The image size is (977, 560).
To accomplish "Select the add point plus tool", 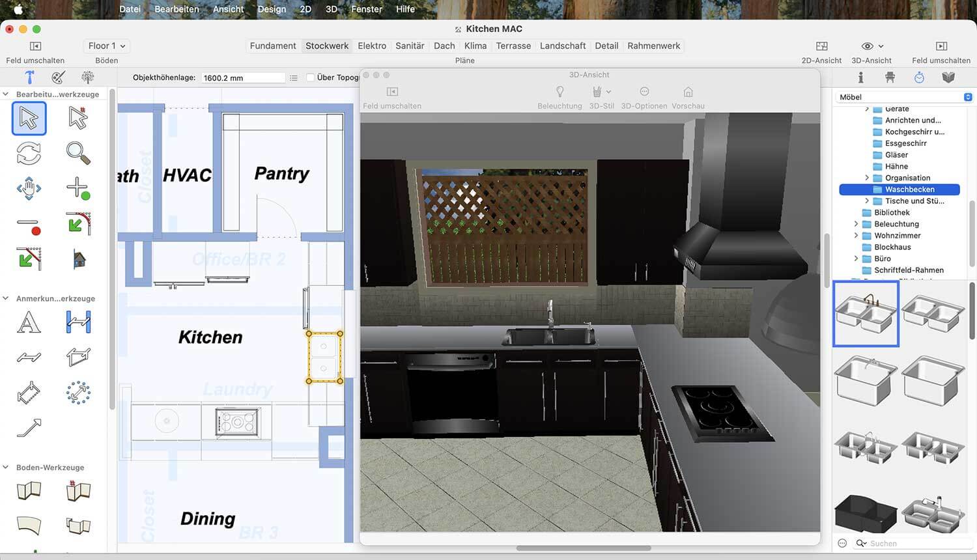I will tap(78, 189).
